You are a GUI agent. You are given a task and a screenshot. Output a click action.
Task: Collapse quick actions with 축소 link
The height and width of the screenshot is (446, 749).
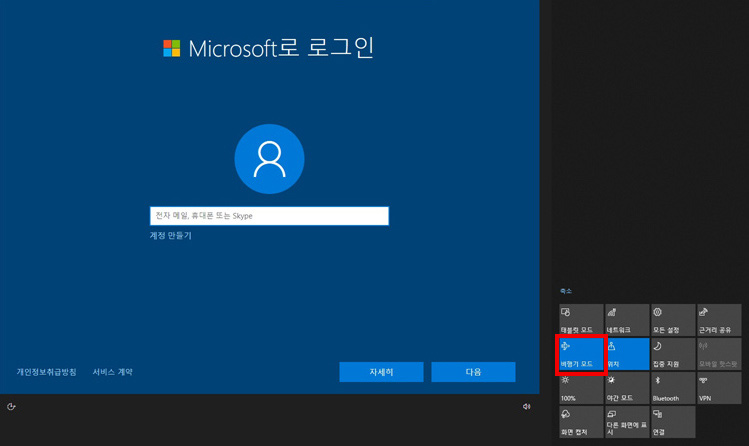[x=566, y=291]
